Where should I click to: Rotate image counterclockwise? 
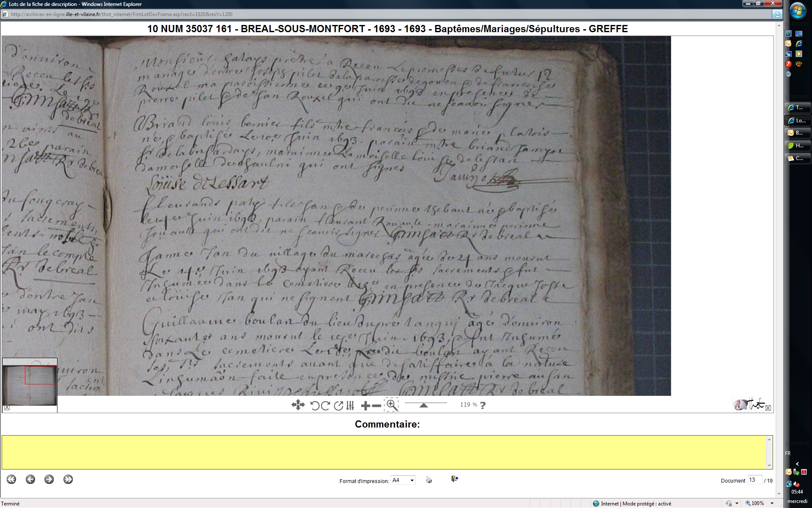click(315, 406)
